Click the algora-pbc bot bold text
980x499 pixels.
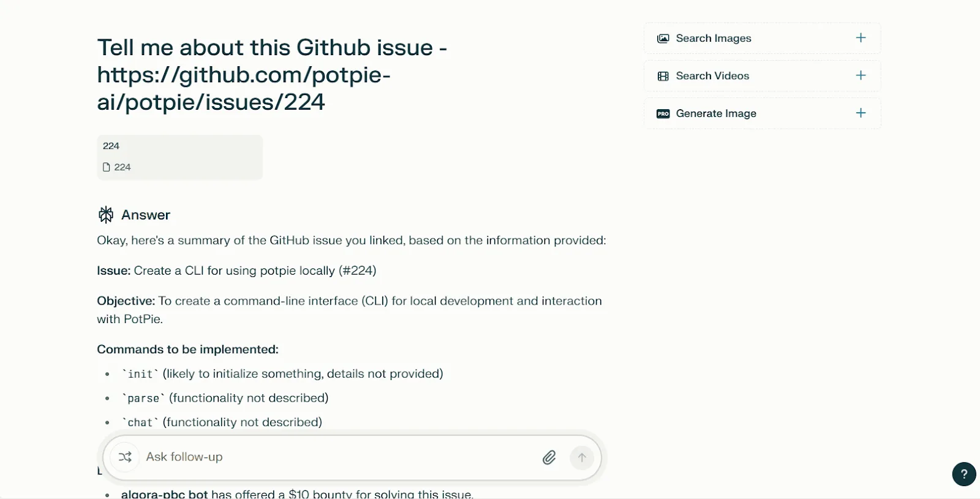(165, 494)
